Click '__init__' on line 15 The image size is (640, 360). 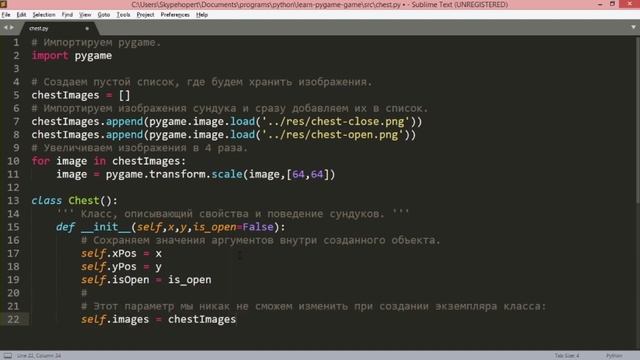tap(105, 227)
